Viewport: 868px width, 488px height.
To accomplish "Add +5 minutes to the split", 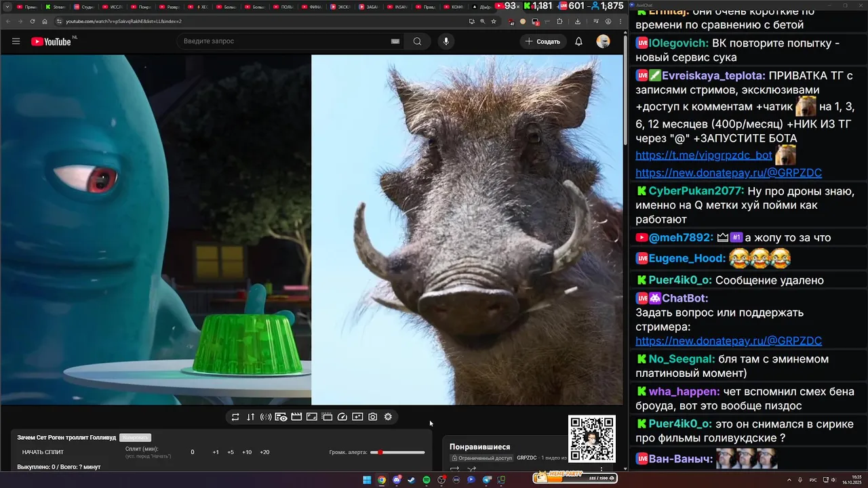I will [x=231, y=452].
